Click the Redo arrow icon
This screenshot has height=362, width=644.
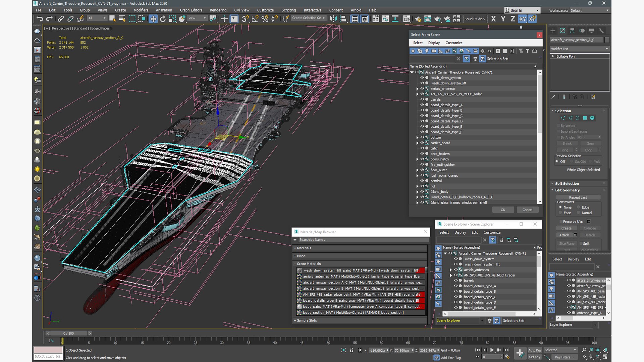pos(49,19)
